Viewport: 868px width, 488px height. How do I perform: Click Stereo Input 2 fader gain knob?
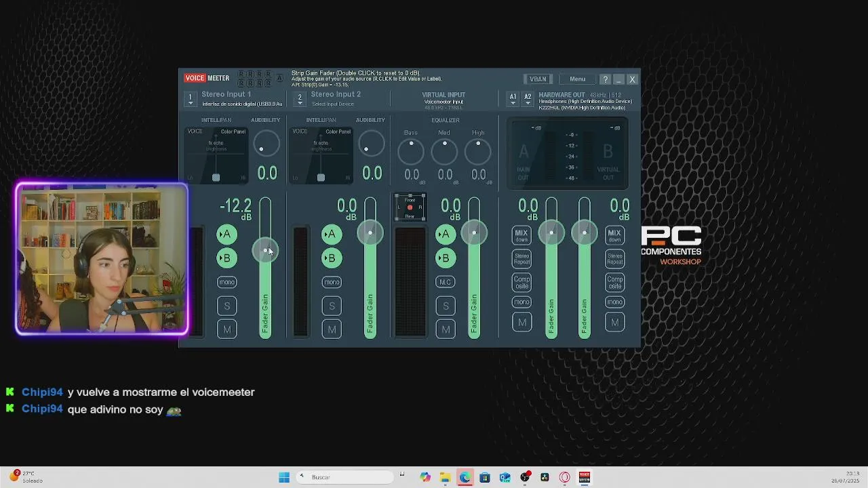click(370, 233)
